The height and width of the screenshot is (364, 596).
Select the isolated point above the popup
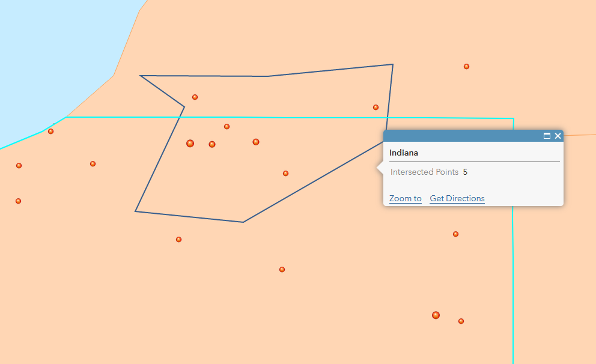pos(466,67)
